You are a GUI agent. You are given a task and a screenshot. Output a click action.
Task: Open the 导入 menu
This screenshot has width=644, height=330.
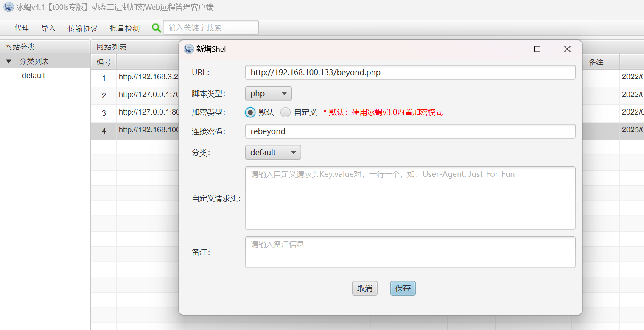coord(48,28)
